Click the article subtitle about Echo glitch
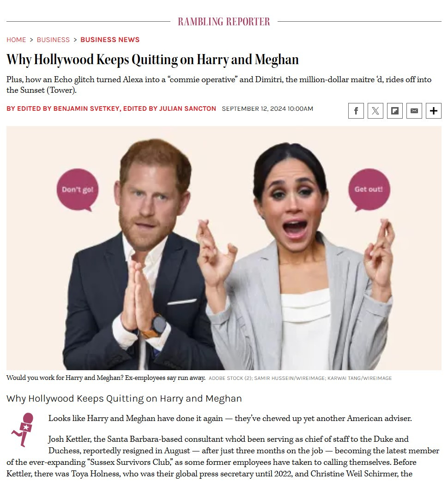448x481 pixels. pos(219,84)
